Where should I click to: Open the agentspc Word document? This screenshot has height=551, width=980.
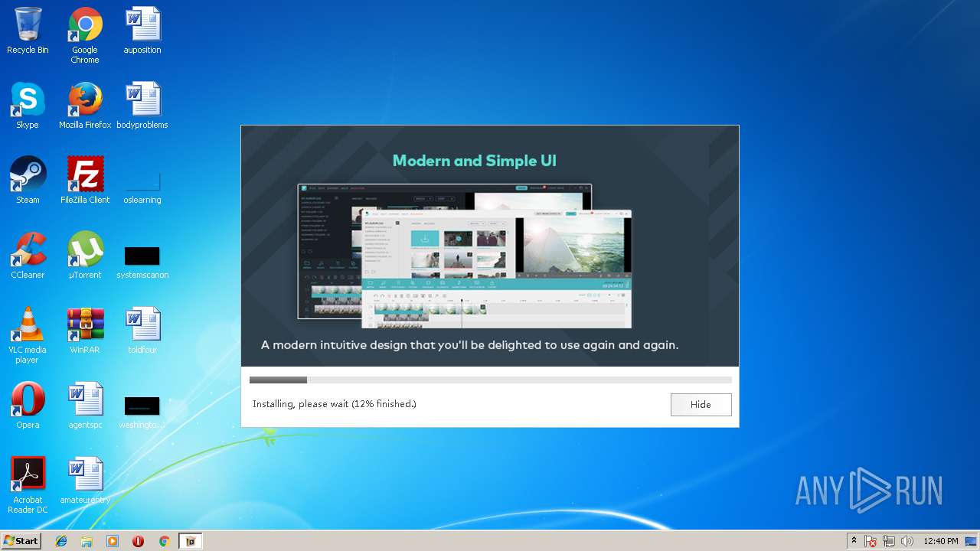(85, 406)
